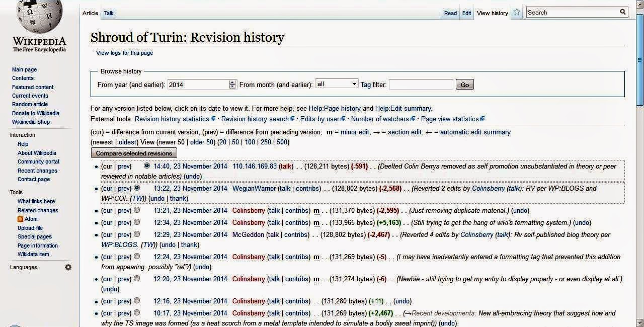Show 500 revisions per page
This screenshot has width=644, height=327.
[282, 142]
